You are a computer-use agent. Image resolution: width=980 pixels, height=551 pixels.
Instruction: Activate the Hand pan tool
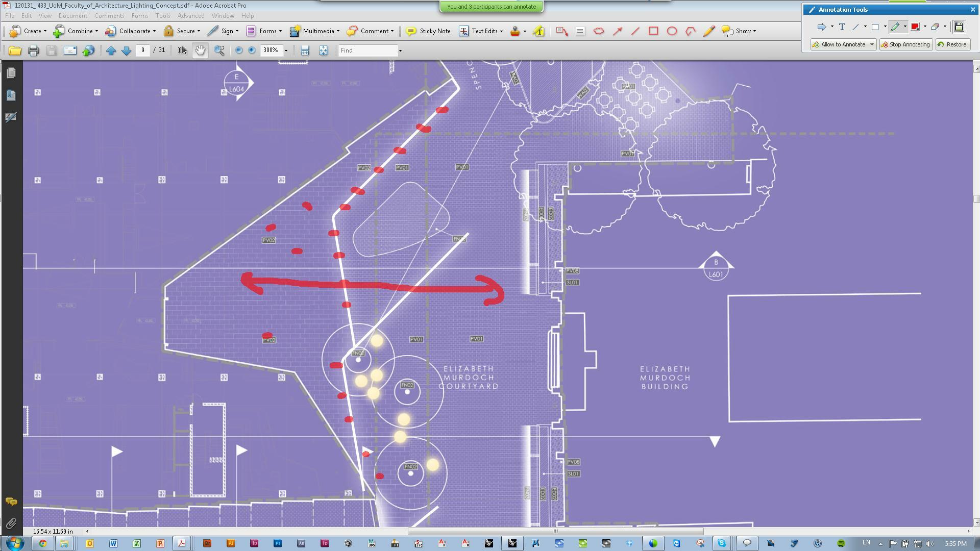click(200, 51)
